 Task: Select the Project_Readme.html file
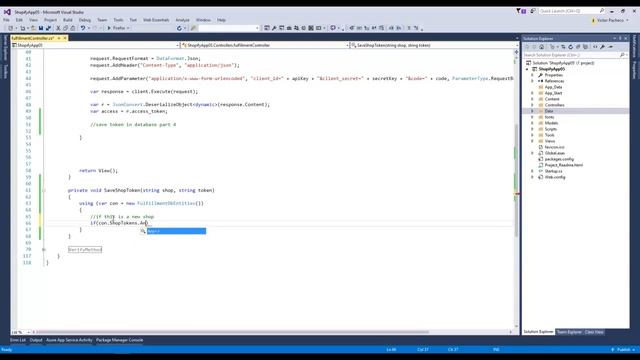(564, 165)
